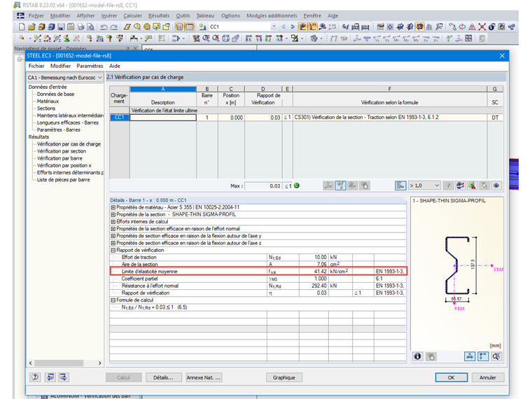Screen dimensions: 532x399
Task: Click the Save diskette icon in RSTAB toolbar
Action: [62, 27]
